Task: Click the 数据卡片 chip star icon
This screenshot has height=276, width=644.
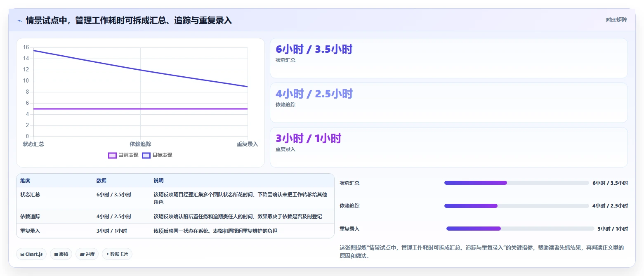Action: pyautogui.click(x=108, y=254)
